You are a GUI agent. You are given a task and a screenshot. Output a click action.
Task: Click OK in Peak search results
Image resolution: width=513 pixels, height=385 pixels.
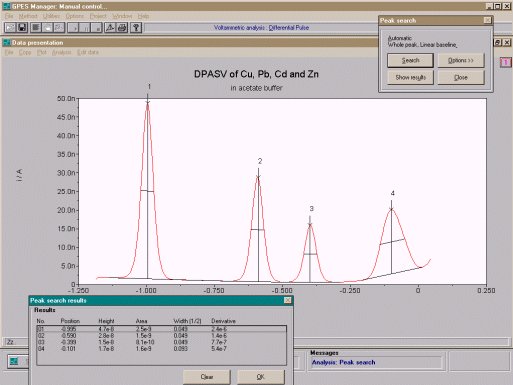coord(261,377)
